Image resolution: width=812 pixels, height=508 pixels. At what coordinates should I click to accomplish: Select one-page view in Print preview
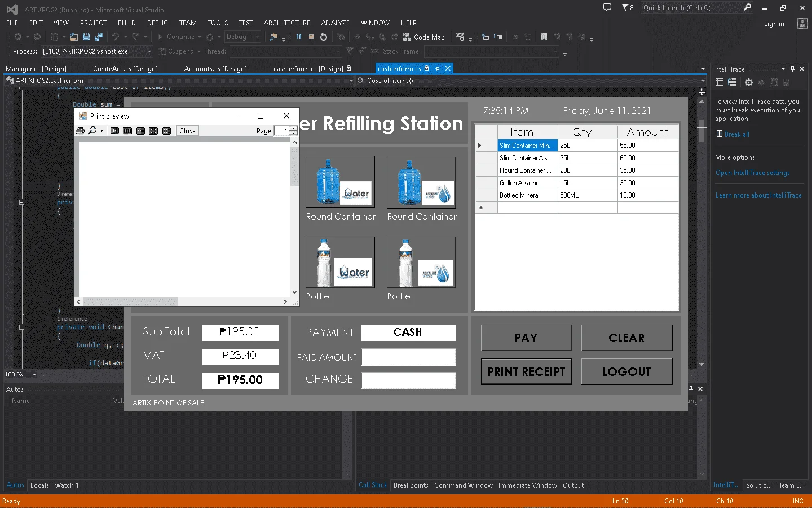tap(115, 131)
